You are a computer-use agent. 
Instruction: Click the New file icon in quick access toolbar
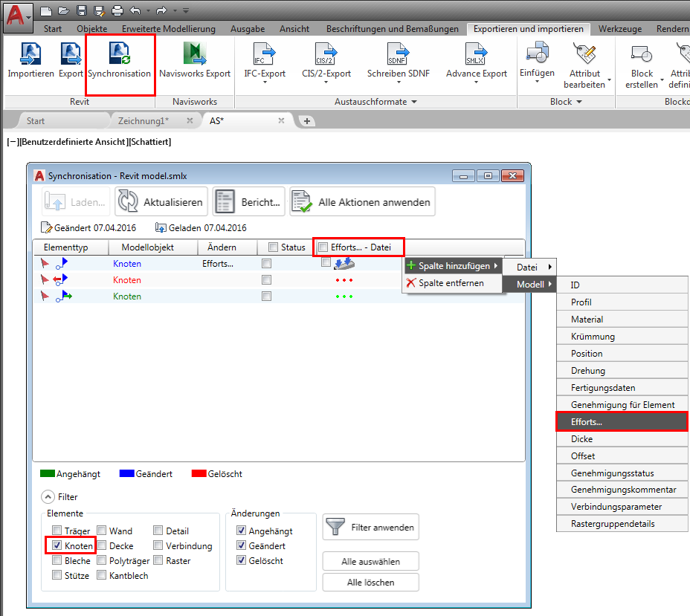pyautogui.click(x=45, y=10)
